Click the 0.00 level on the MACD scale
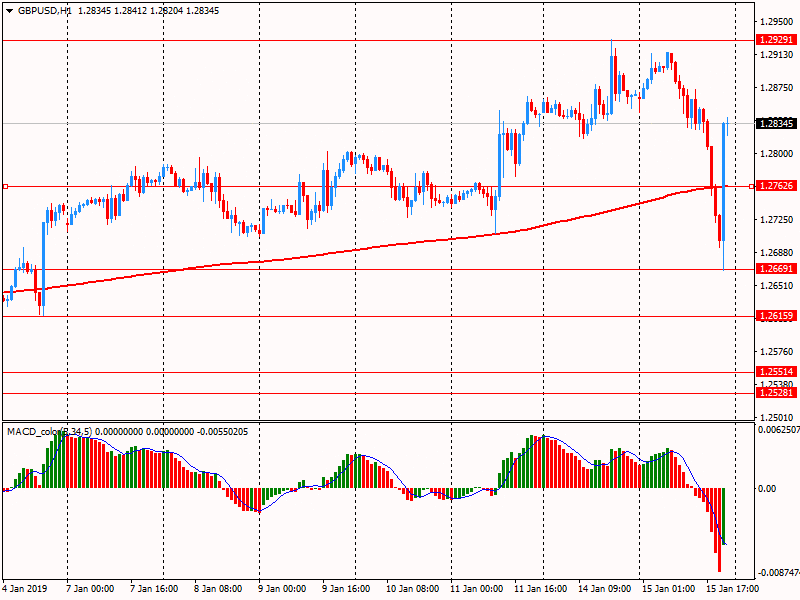Image resolution: width=800 pixels, height=600 pixels. click(767, 489)
